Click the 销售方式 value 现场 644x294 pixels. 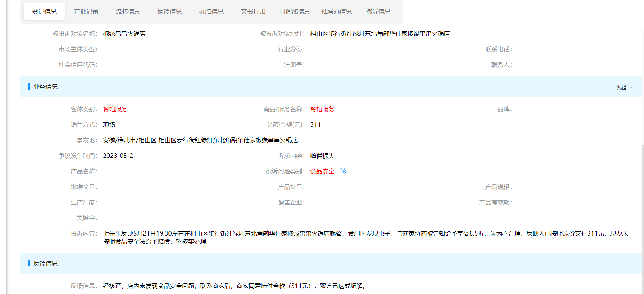coord(109,125)
